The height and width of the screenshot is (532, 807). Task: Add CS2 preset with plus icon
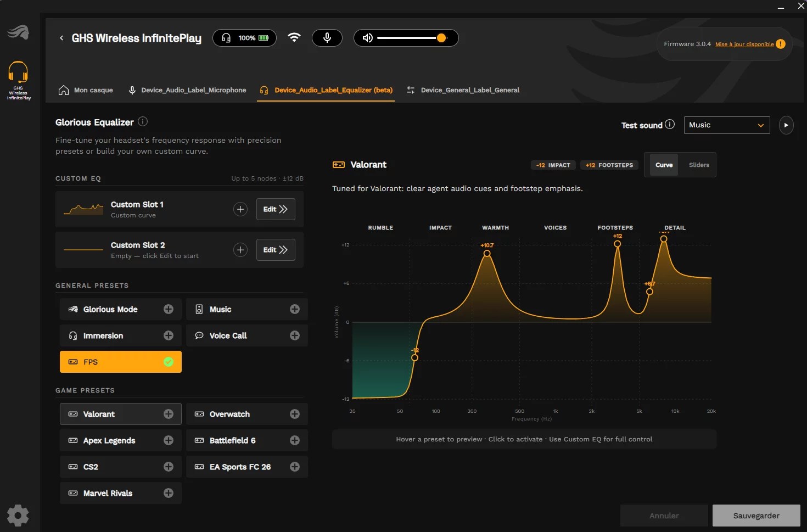[x=169, y=467]
